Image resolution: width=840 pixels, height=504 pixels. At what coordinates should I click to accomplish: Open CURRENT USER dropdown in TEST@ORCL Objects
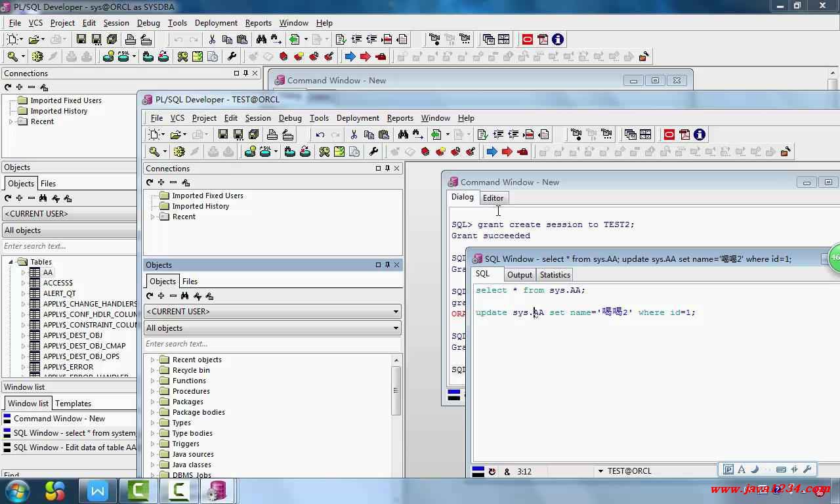(396, 312)
